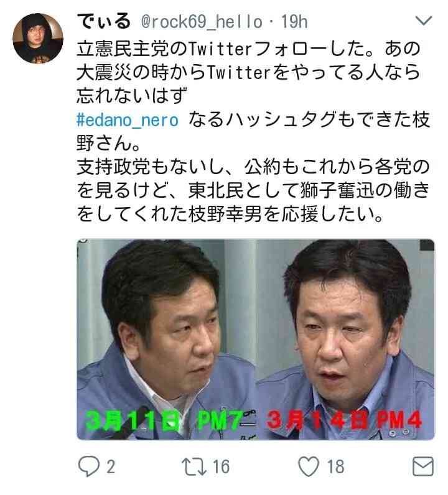The image size is (448, 495).
Task: Like the tweet with the heart icon
Action: pos(309,466)
